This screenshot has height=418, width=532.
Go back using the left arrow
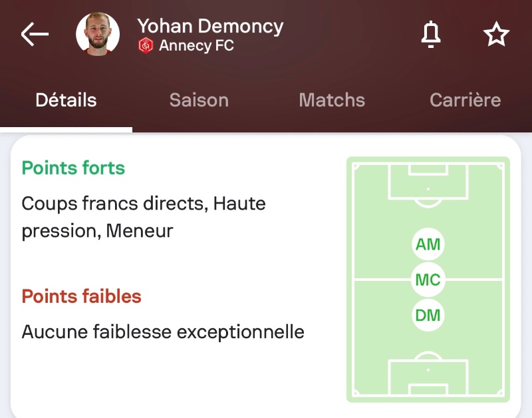point(35,35)
